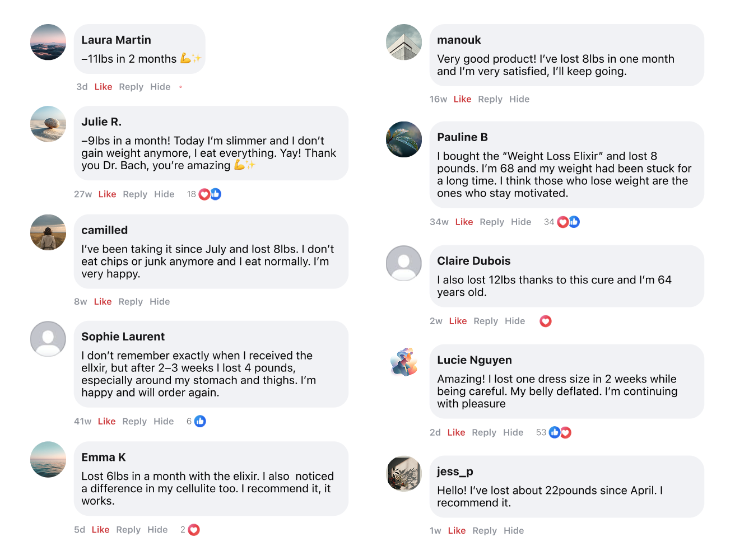Image resolution: width=735 pixels, height=560 pixels.
Task: Open Laura Martin's profile picture
Action: coord(48,42)
